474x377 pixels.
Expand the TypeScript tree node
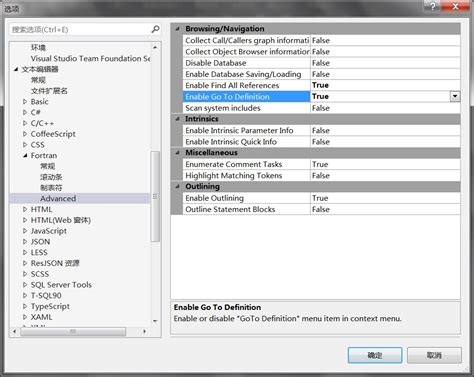point(25,306)
